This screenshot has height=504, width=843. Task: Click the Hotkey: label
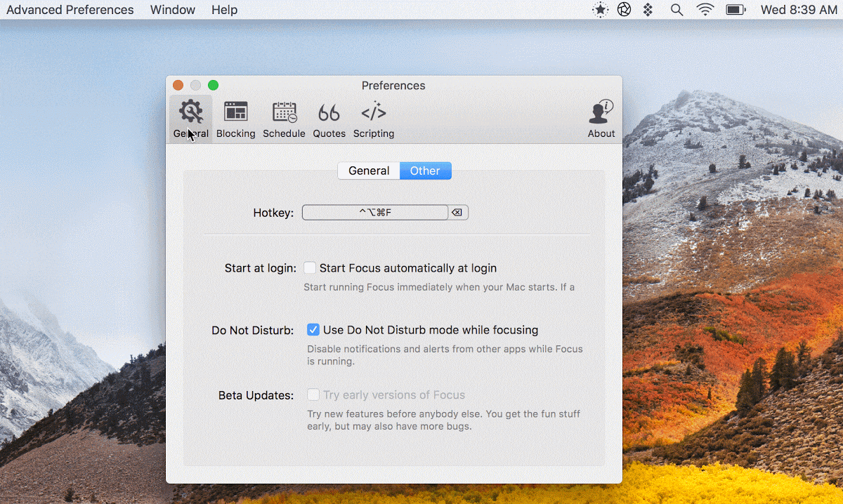coord(273,213)
